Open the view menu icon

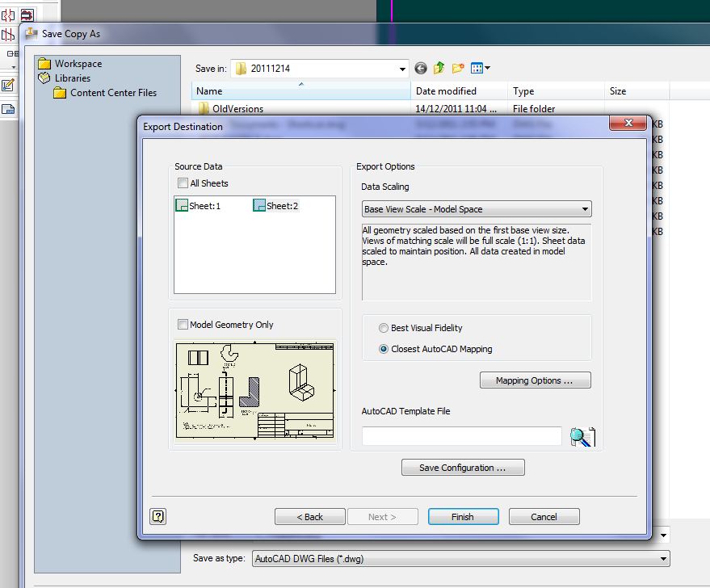click(x=477, y=69)
